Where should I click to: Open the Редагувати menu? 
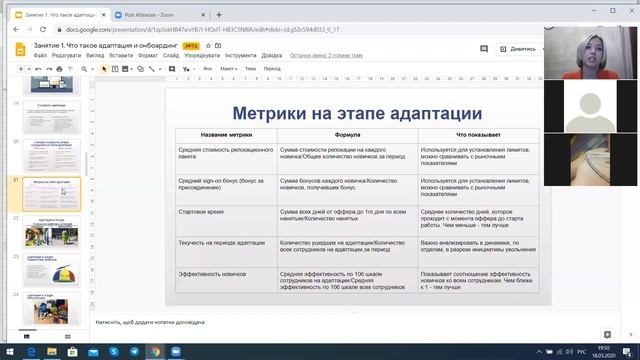(66, 56)
